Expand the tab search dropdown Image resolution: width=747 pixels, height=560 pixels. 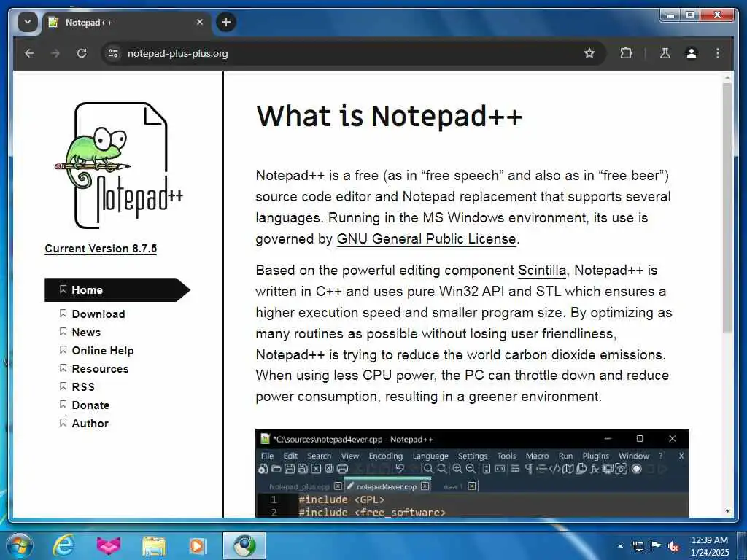point(28,22)
